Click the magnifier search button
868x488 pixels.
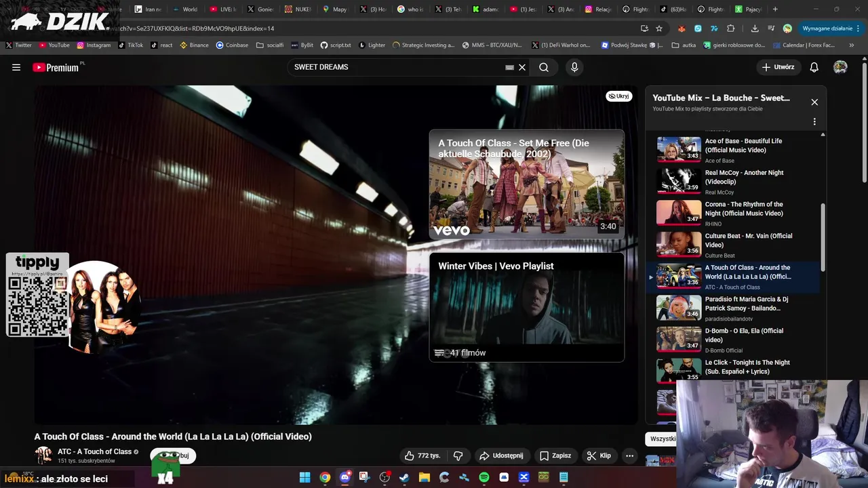[x=544, y=67]
